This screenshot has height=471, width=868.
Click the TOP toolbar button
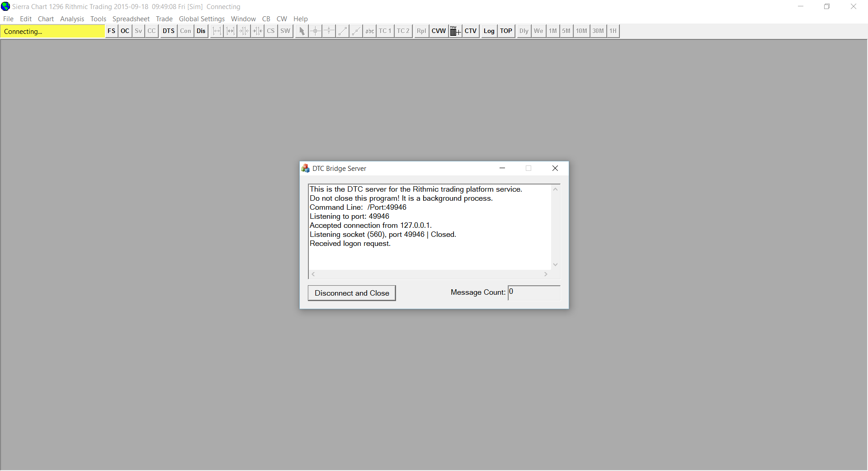click(506, 31)
